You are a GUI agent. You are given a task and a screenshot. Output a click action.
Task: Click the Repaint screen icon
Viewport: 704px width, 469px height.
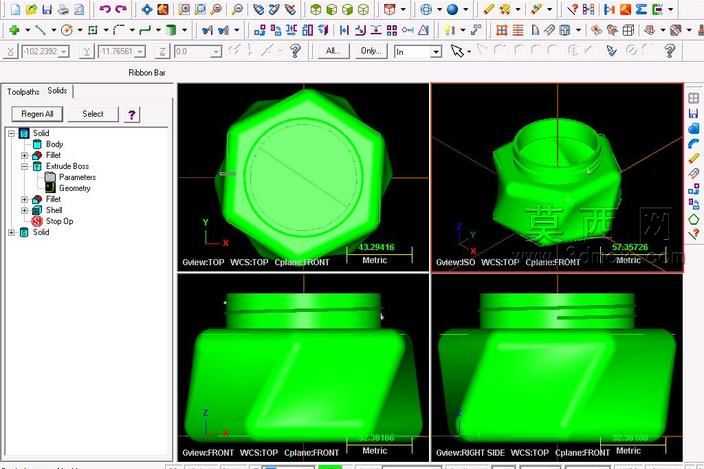(x=163, y=9)
